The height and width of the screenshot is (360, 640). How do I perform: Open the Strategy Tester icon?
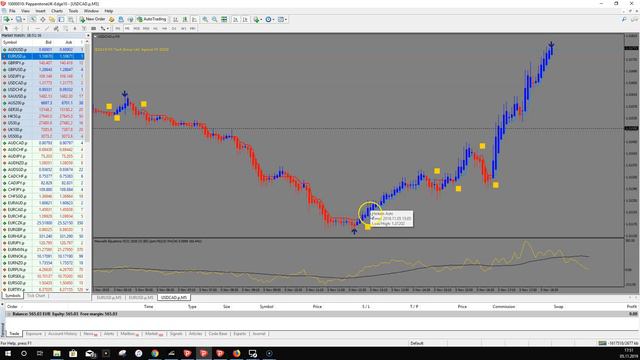click(71, 19)
